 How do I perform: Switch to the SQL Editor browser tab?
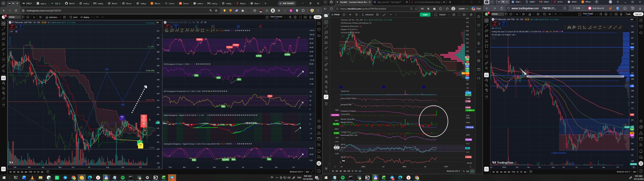point(56,3)
